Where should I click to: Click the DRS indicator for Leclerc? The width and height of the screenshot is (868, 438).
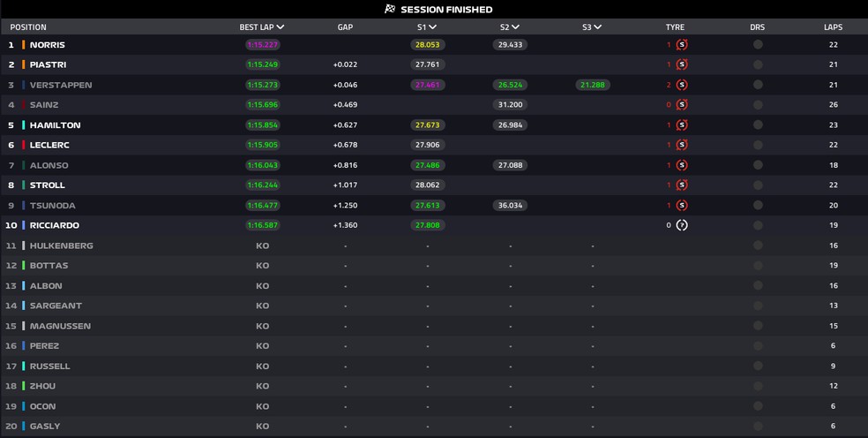pyautogui.click(x=758, y=145)
